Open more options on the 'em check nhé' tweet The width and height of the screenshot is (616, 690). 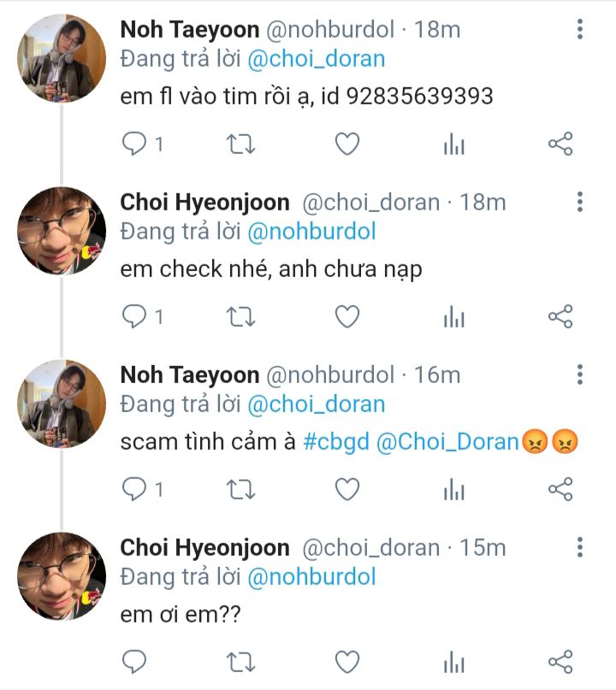pos(580,203)
